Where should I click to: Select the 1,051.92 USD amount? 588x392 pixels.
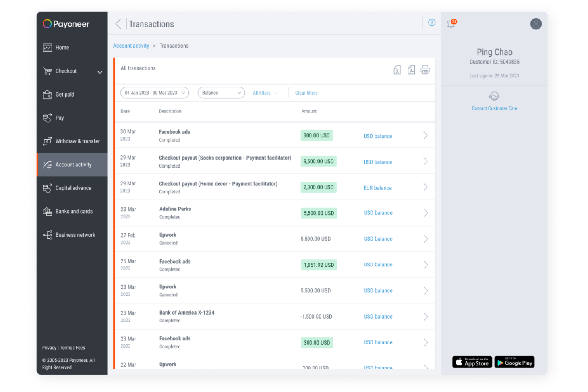pos(319,265)
